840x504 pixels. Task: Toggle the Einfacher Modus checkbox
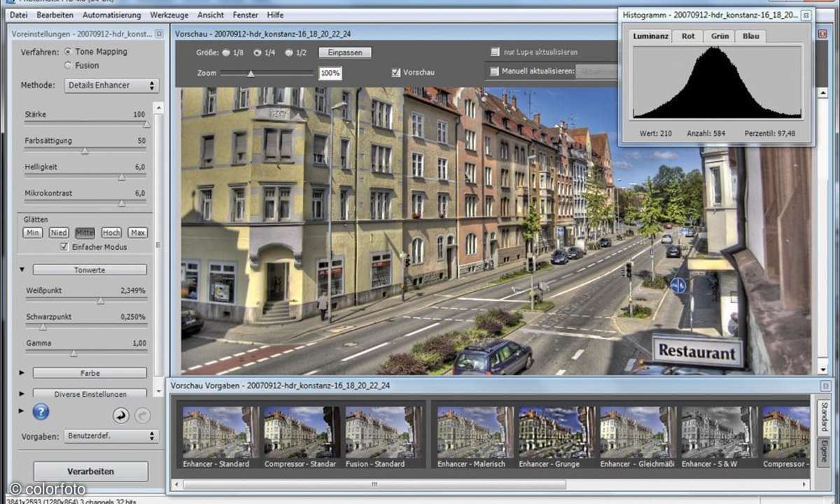tap(64, 247)
